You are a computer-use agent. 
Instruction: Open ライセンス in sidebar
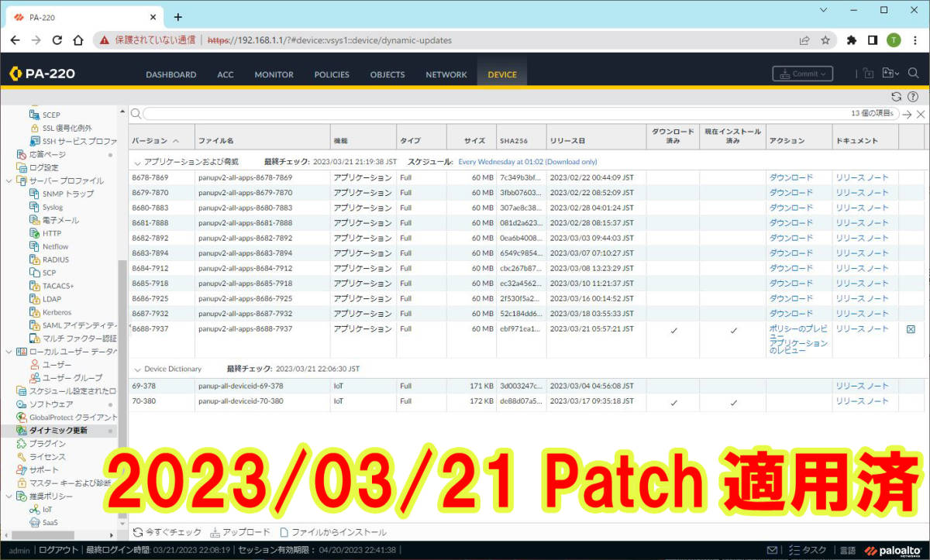47,456
